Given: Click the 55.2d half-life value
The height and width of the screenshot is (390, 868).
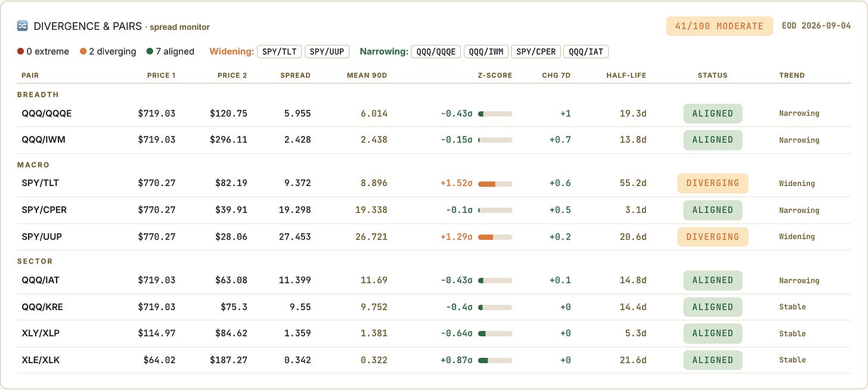Looking at the screenshot, I should click(x=633, y=183).
